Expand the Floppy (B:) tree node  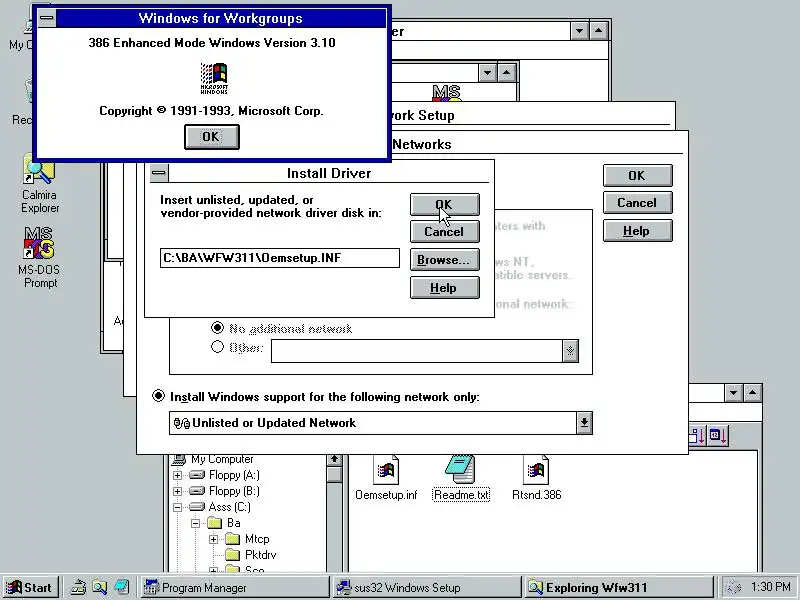178,491
